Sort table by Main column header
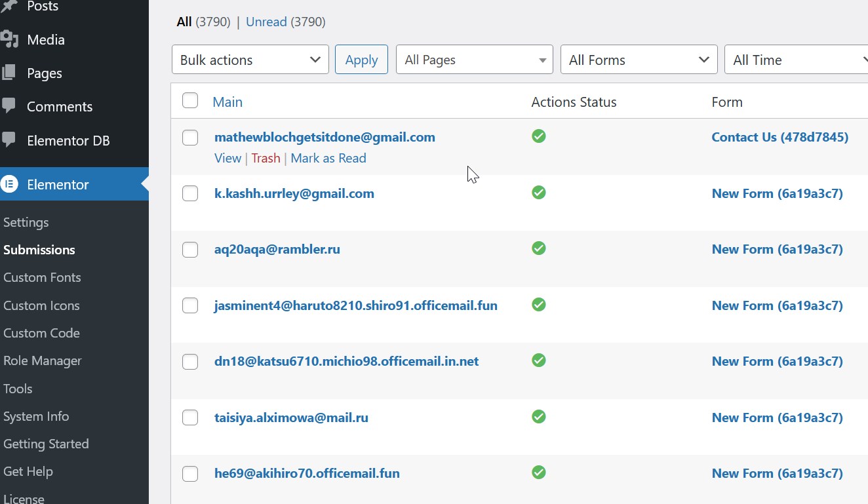The width and height of the screenshot is (868, 504). [x=227, y=102]
